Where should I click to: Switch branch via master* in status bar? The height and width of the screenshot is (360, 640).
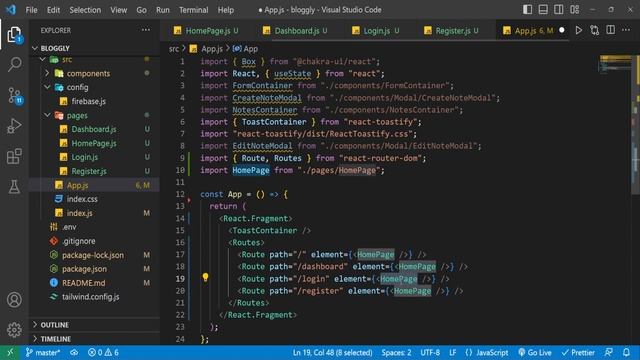(43, 352)
